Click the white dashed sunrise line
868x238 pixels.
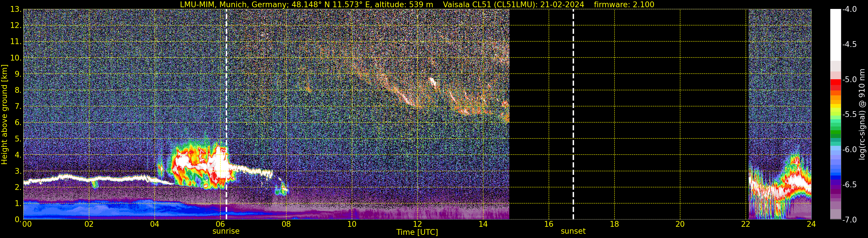[226, 114]
